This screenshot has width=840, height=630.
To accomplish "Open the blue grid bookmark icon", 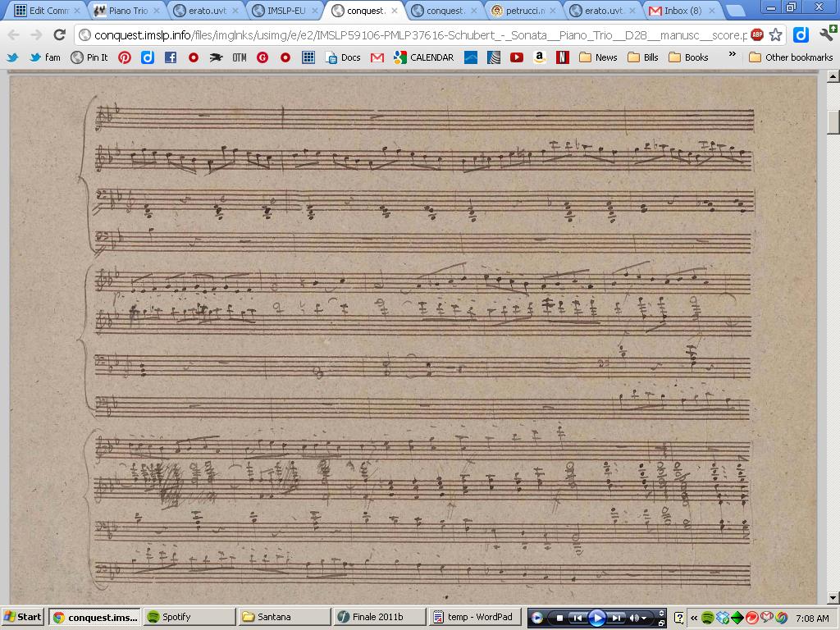I will [x=308, y=57].
